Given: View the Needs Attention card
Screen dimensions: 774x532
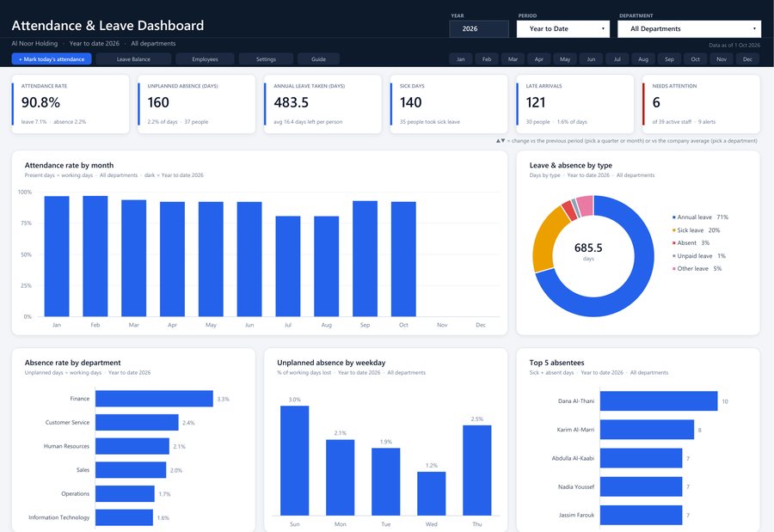Looking at the screenshot, I should (701, 104).
